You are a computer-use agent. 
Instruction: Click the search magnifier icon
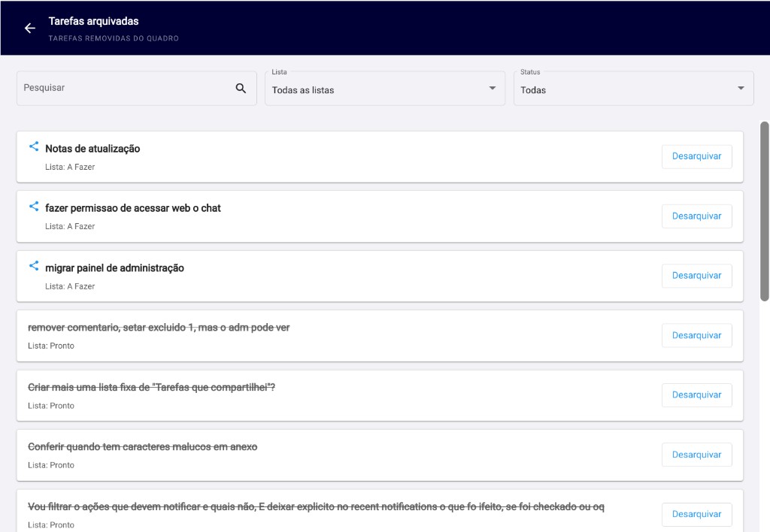241,88
